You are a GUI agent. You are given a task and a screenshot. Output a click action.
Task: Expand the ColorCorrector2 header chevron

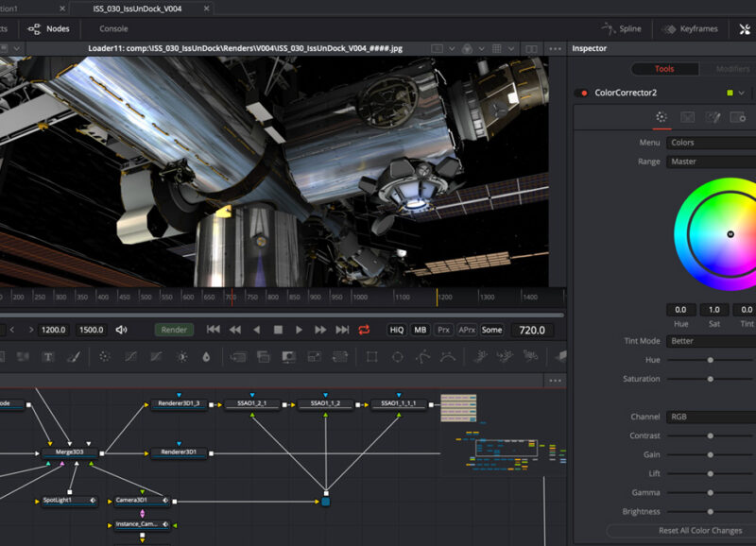tap(742, 93)
